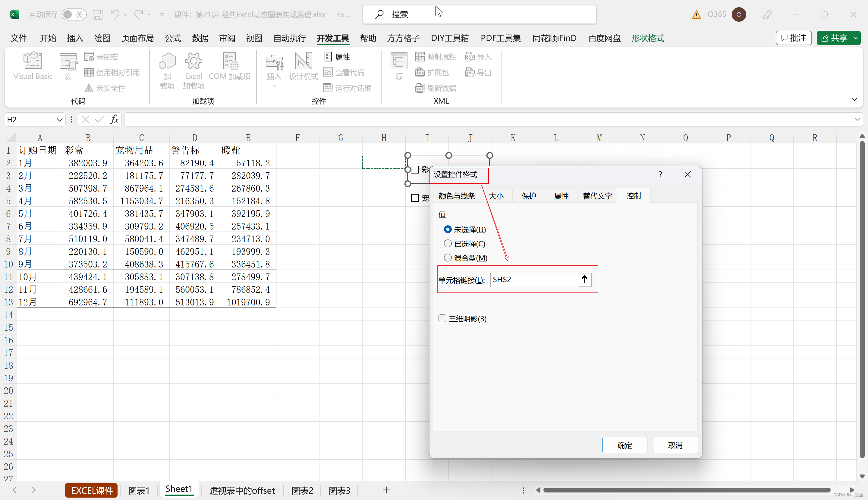Open the Add-ins (加载项) hexagon icon
The image size is (868, 500).
pyautogui.click(x=167, y=70)
